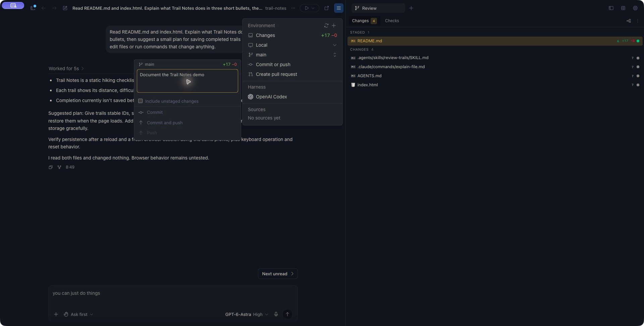Check Include unstaged changes

tap(140, 101)
